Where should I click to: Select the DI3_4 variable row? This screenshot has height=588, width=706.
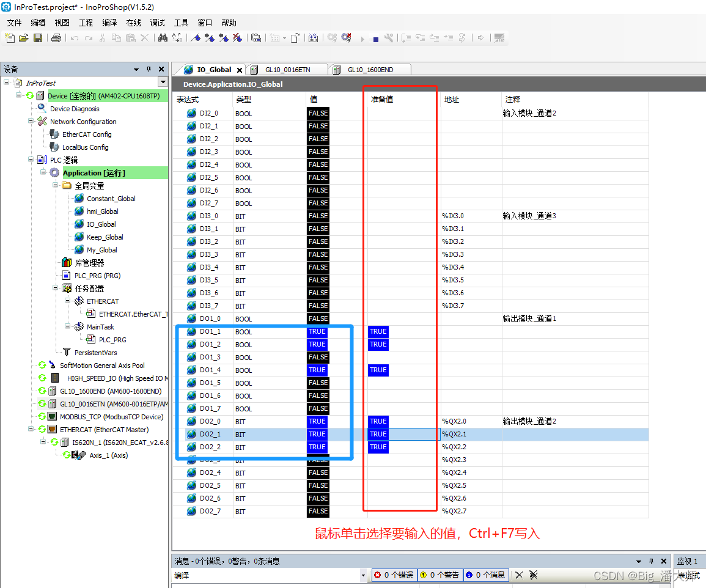coord(410,268)
